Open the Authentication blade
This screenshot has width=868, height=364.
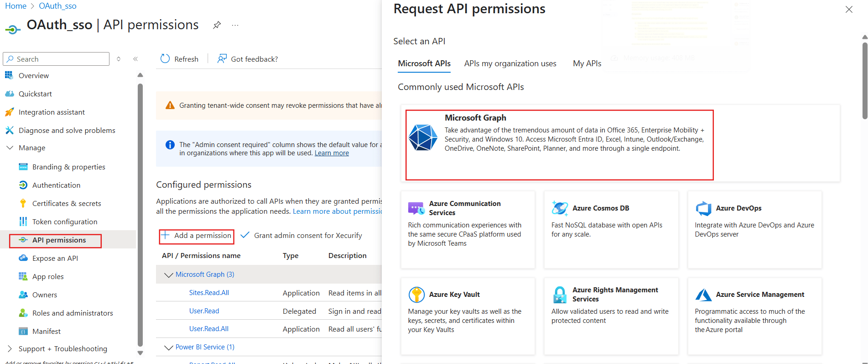pos(56,185)
